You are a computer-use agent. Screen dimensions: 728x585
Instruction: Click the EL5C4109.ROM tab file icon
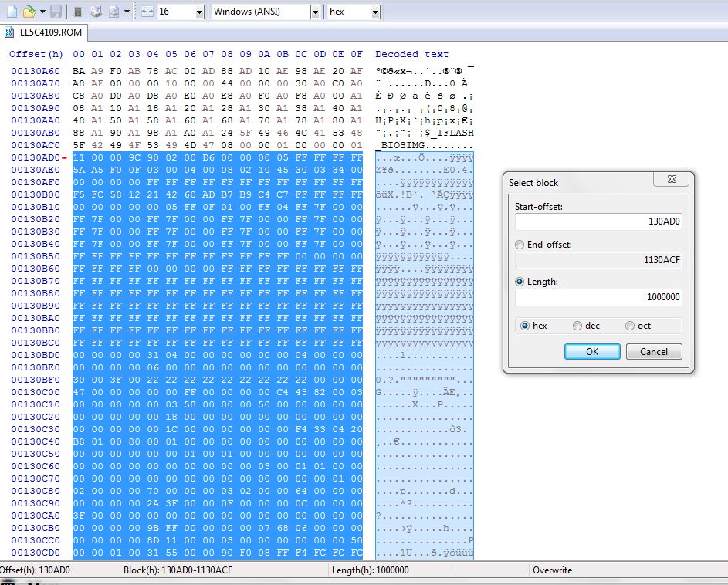point(9,32)
